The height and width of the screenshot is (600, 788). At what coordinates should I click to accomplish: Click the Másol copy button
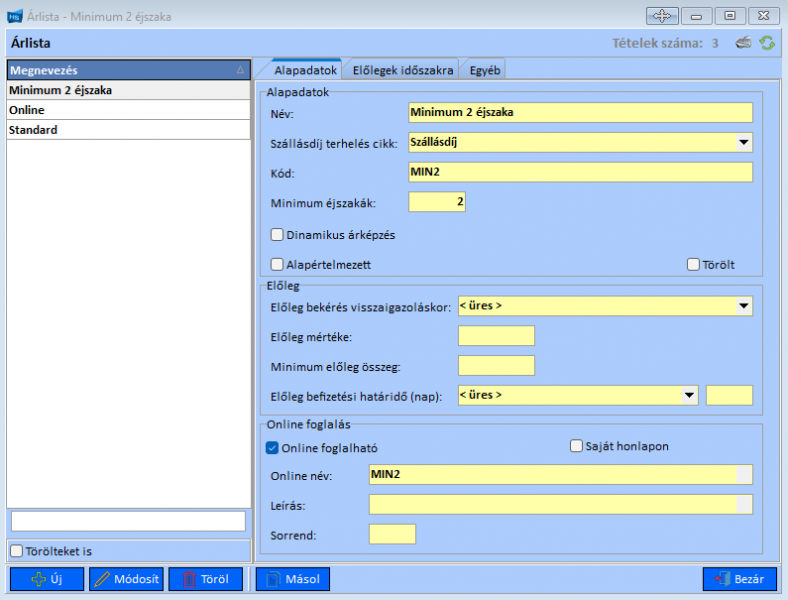(x=293, y=579)
